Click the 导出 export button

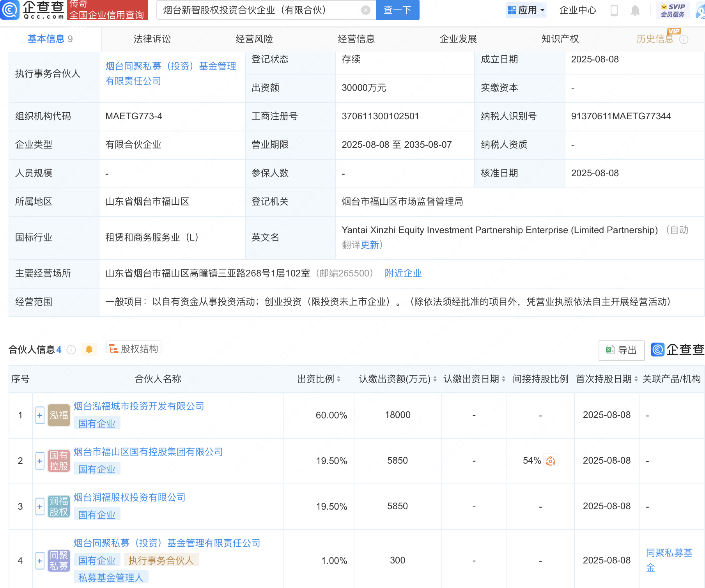622,350
